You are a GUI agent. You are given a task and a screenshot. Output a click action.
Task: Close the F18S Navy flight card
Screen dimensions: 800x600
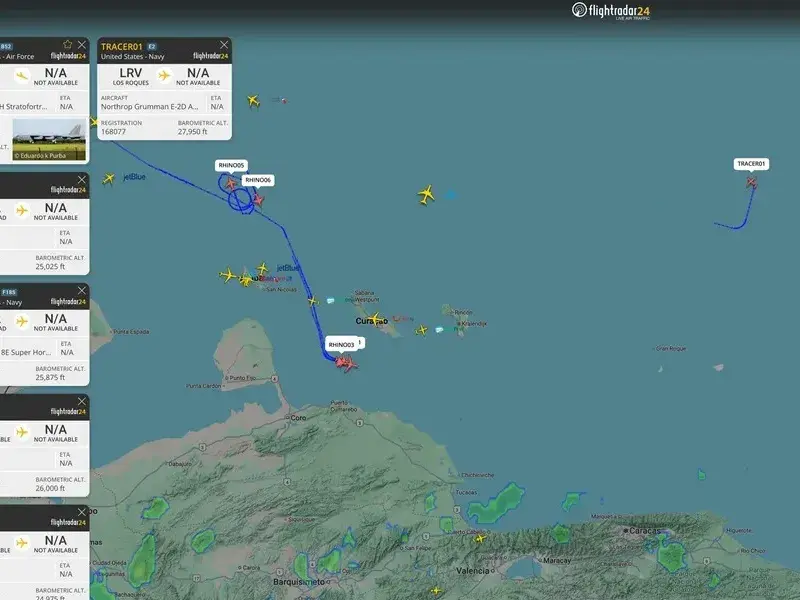tap(82, 291)
